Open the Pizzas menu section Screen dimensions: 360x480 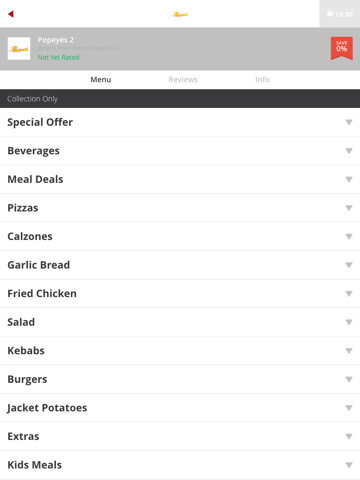[180, 208]
